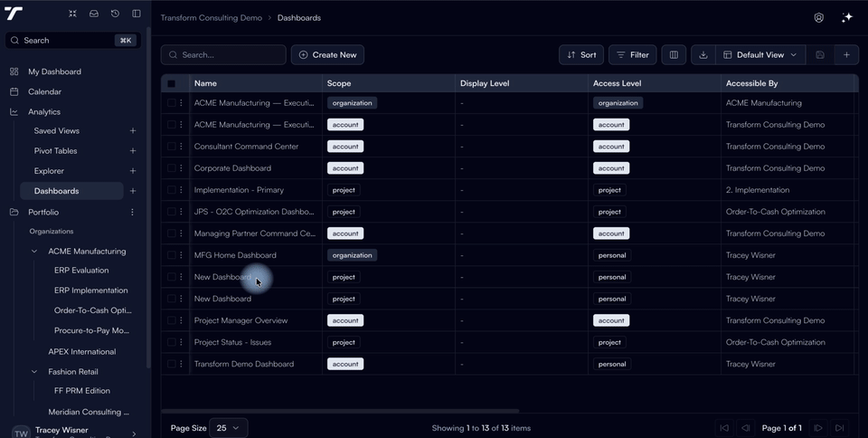The image size is (868, 438).
Task: Click the Create New button
Action: [327, 55]
